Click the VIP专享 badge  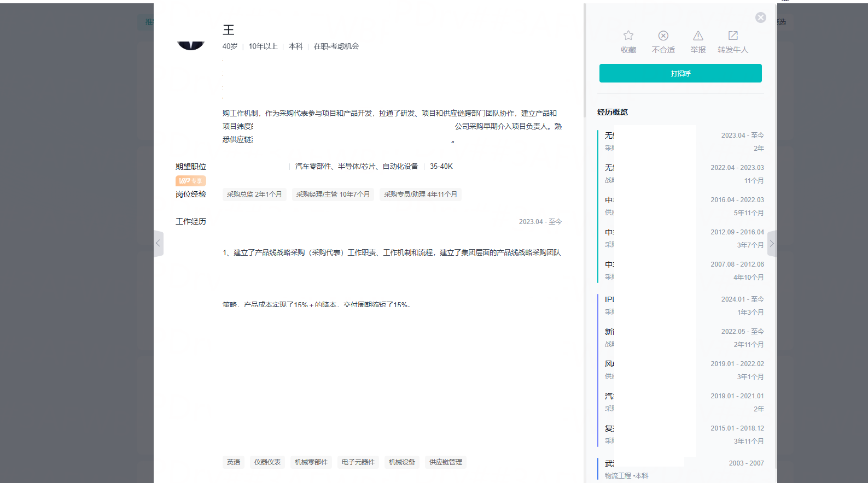point(190,181)
